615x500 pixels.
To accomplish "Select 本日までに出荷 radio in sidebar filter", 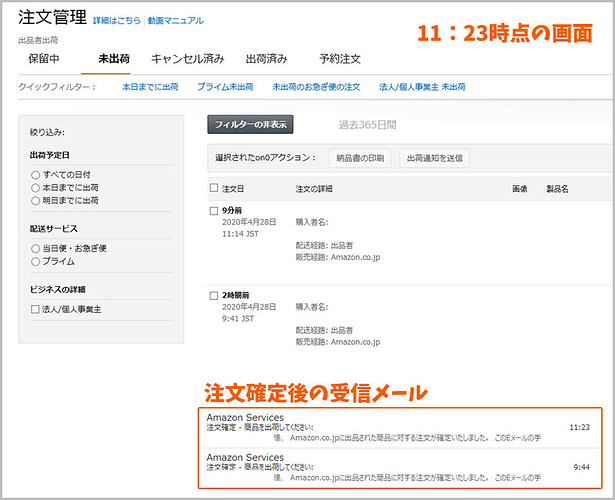I will point(35,188).
